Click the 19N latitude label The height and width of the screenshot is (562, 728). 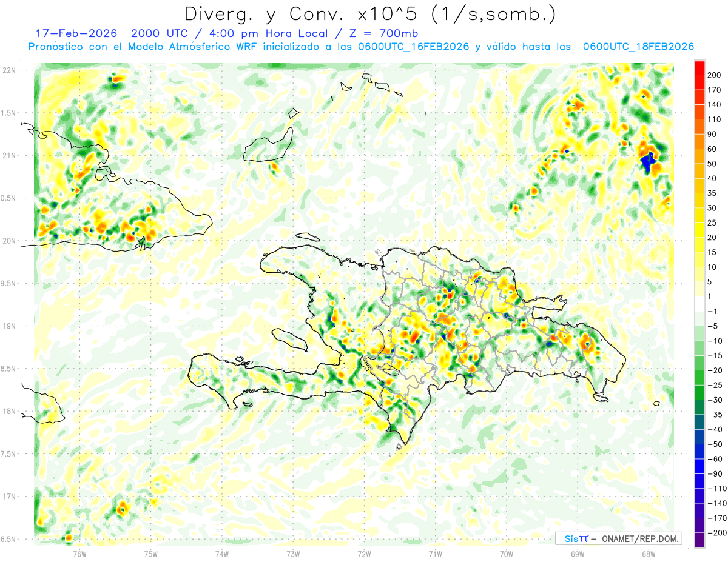point(10,326)
